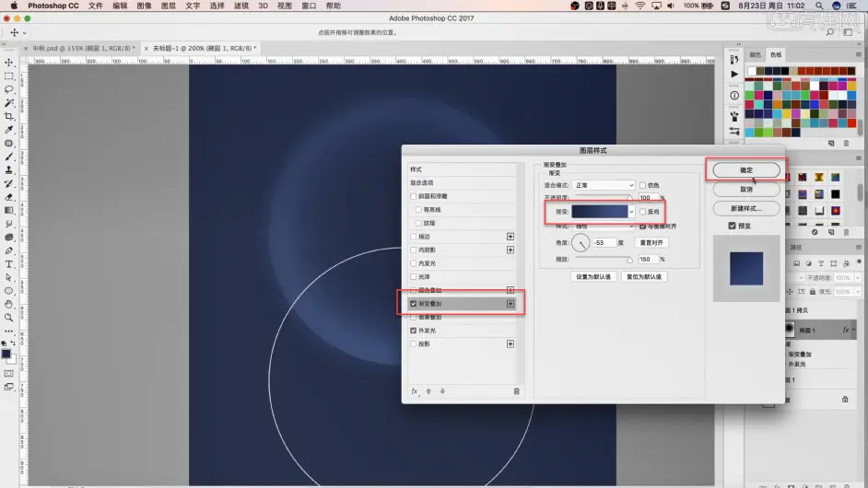
Task: Open the 混合模式 dropdown showing 正常
Action: tap(604, 185)
